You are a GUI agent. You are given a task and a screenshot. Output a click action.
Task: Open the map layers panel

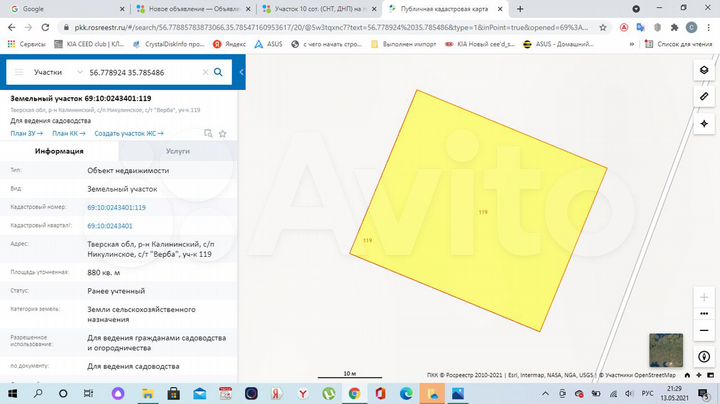pos(701,71)
